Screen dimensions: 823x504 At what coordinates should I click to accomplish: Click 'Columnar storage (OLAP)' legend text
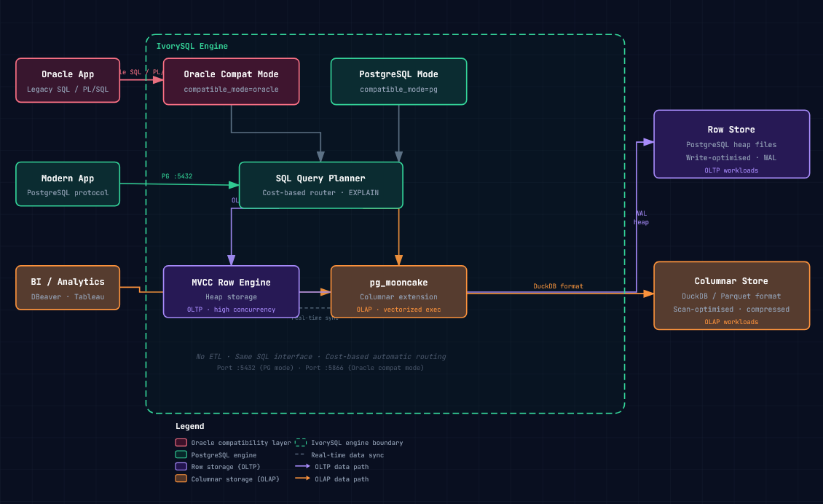click(x=235, y=479)
